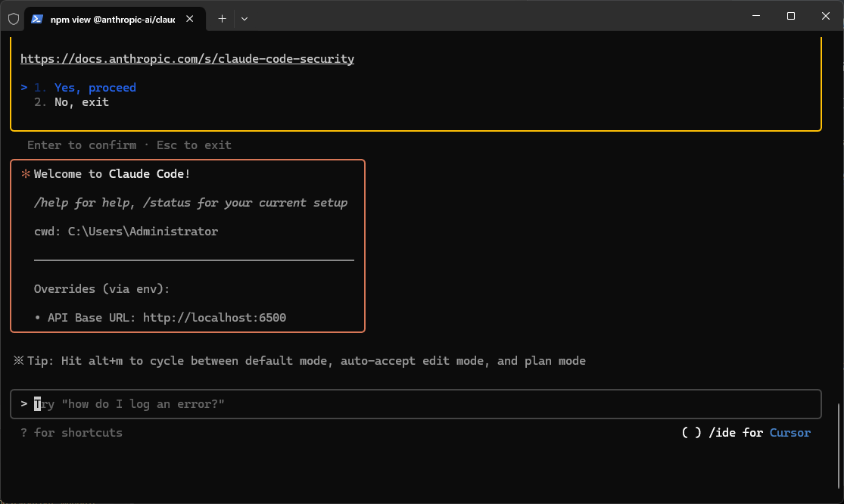Close the terminal window

click(826, 16)
